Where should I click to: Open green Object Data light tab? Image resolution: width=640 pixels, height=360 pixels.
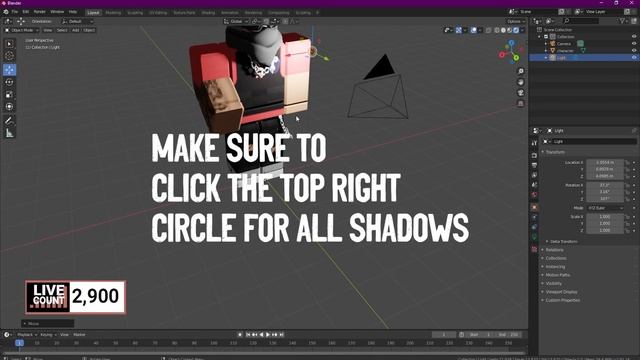tap(534, 237)
